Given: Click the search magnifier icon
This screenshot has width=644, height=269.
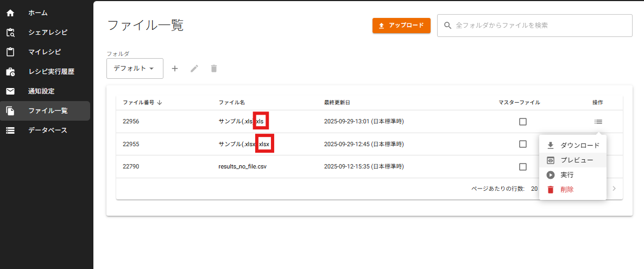Looking at the screenshot, I should pyautogui.click(x=448, y=26).
